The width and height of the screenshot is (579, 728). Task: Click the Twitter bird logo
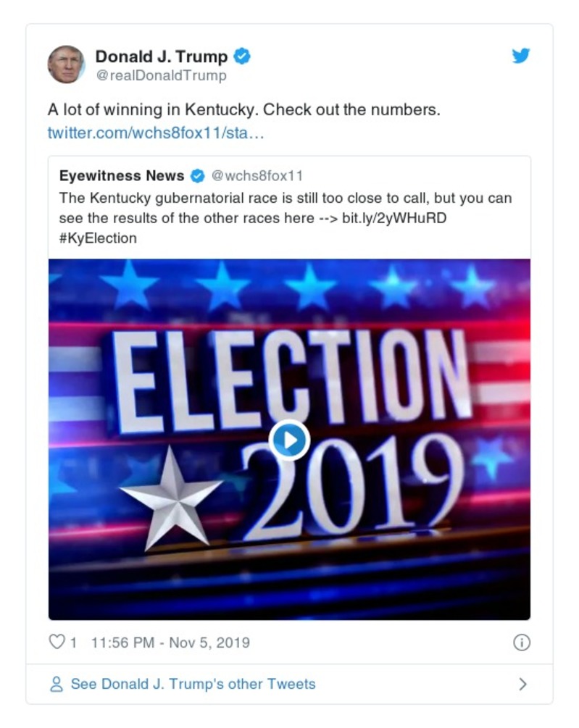tap(521, 56)
